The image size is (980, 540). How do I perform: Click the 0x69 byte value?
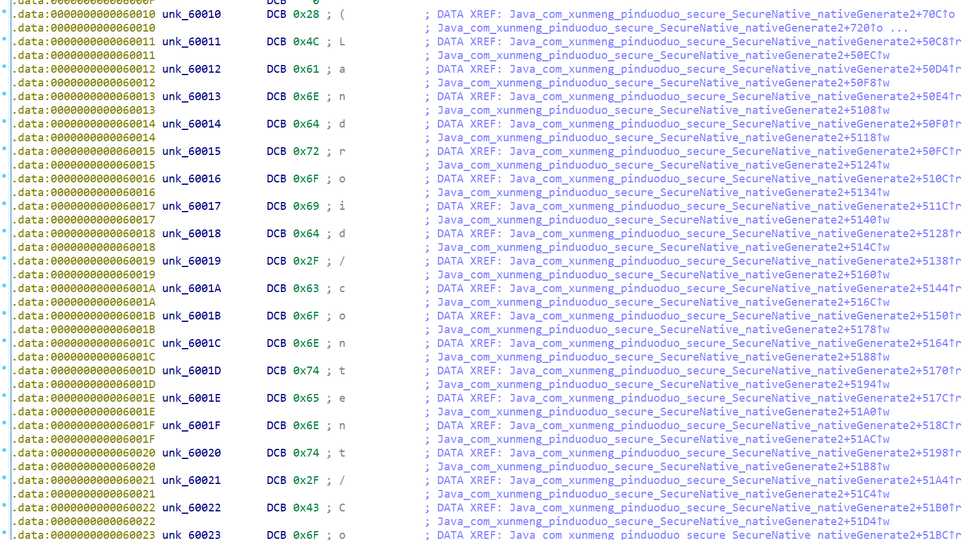point(306,206)
